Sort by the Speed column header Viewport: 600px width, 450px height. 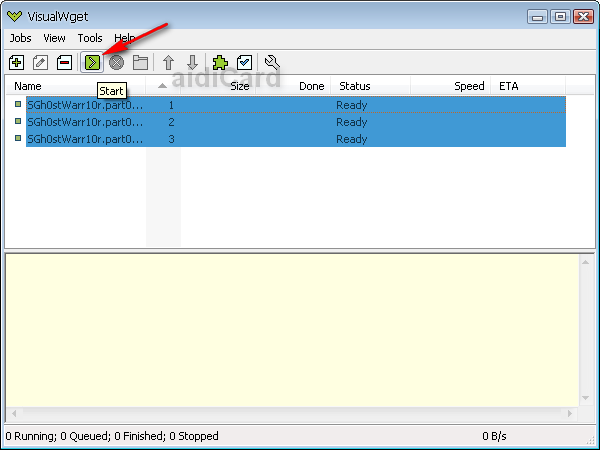click(450, 86)
